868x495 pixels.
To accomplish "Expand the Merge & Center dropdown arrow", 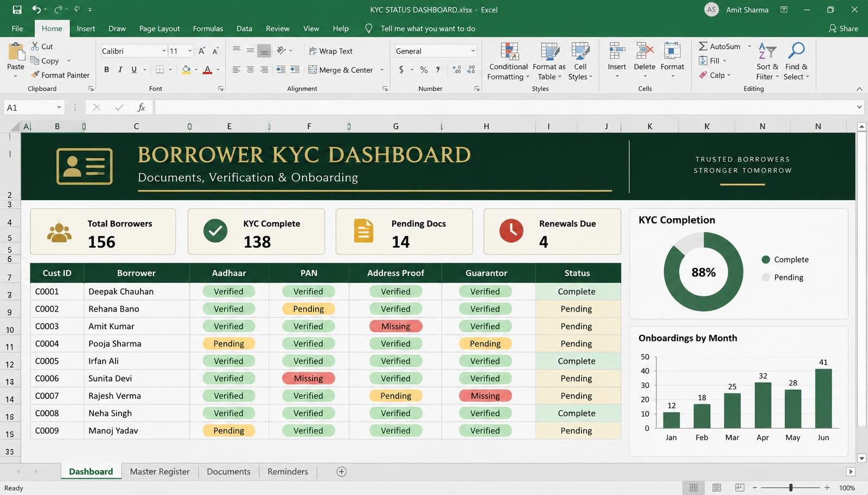I will tap(382, 70).
